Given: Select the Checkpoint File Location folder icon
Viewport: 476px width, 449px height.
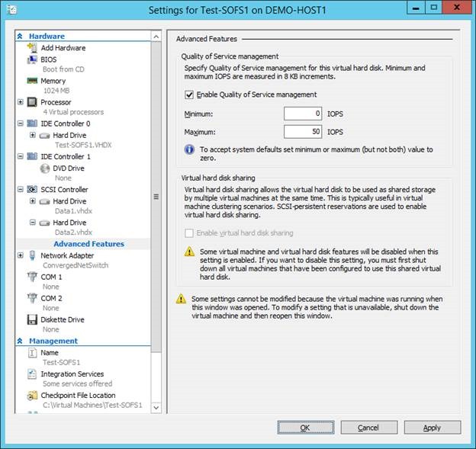Looking at the screenshot, I should tap(33, 396).
